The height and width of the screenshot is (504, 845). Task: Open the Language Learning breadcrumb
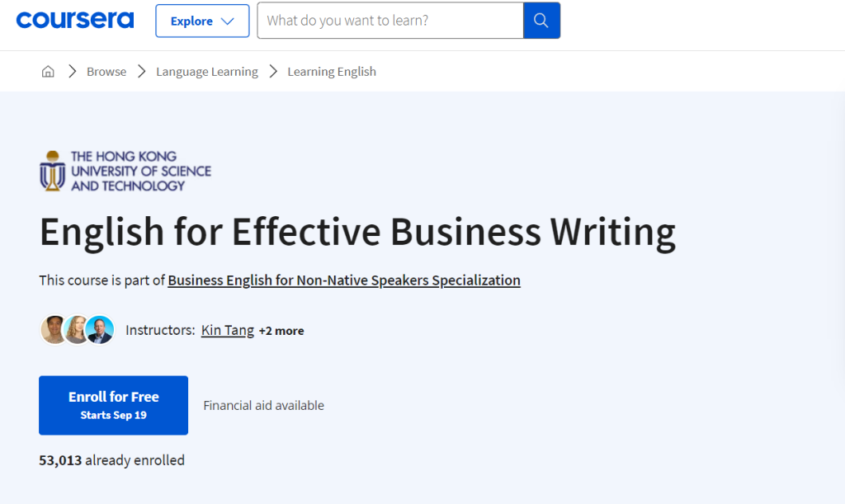click(x=207, y=72)
